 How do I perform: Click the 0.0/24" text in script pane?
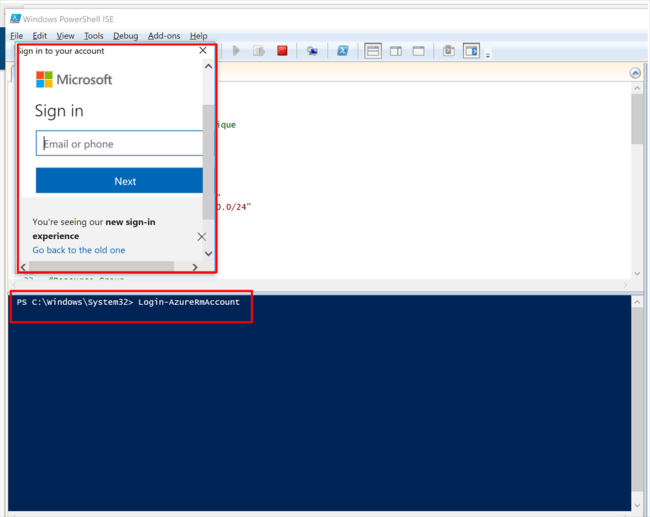pos(234,207)
